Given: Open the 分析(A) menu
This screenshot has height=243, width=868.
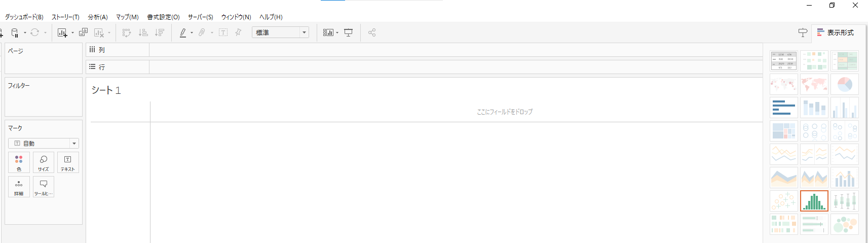Looking at the screenshot, I should point(98,17).
